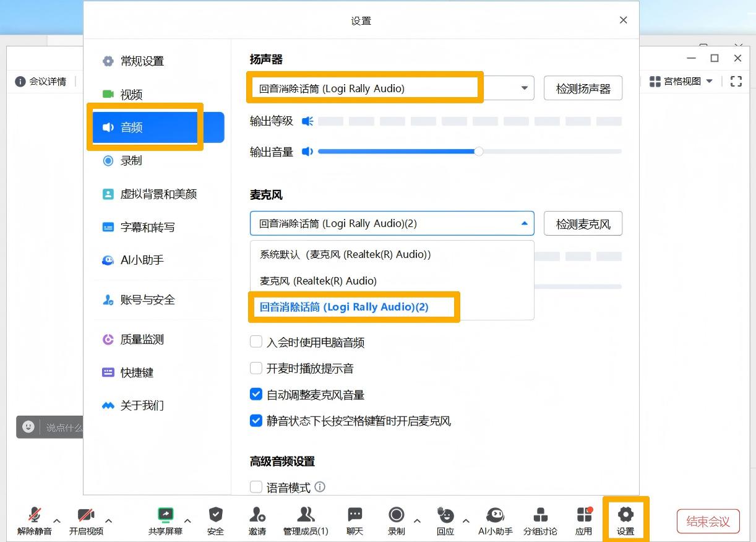
Task: Open the 安全 shield icon in toolbar
Action: click(215, 515)
